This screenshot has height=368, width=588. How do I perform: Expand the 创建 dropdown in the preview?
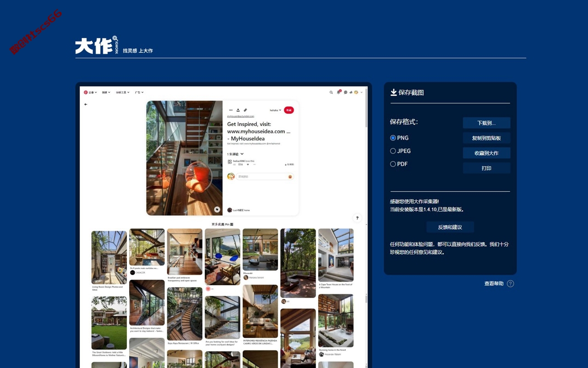point(106,92)
